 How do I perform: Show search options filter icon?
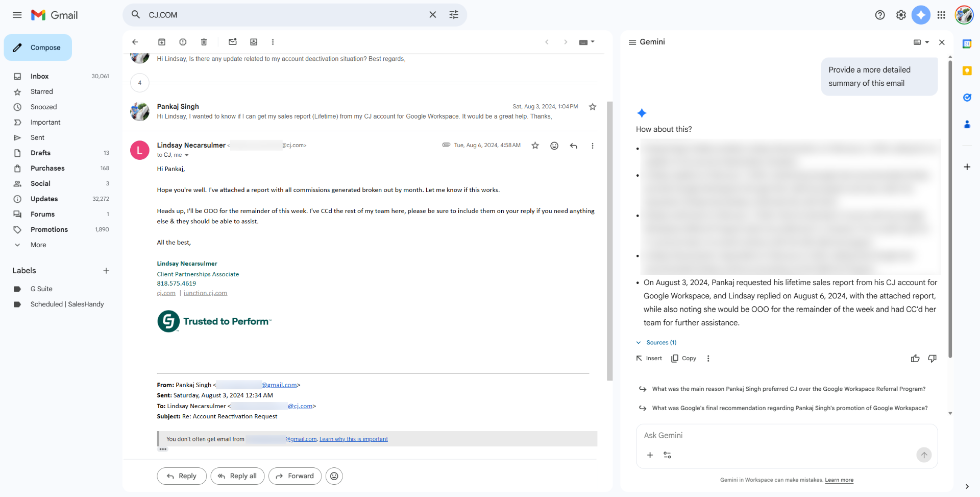coord(454,15)
